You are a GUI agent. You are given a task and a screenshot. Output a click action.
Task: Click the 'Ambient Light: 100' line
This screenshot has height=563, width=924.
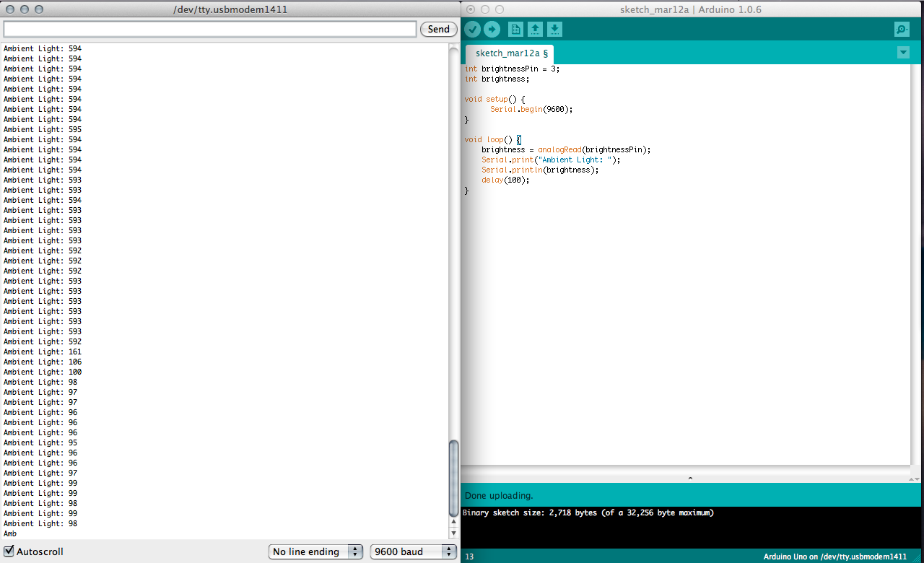[x=43, y=372]
